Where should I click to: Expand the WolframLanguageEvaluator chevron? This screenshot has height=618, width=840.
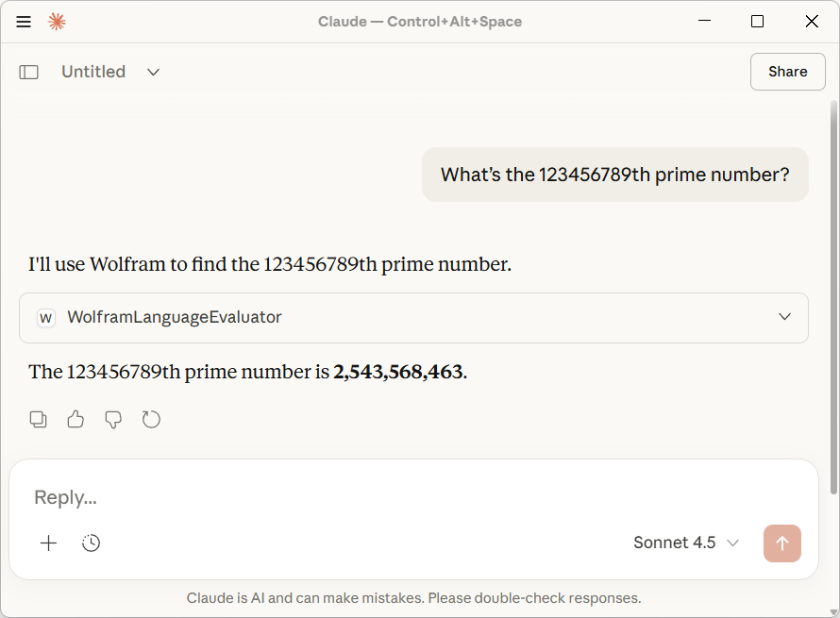pyautogui.click(x=784, y=317)
